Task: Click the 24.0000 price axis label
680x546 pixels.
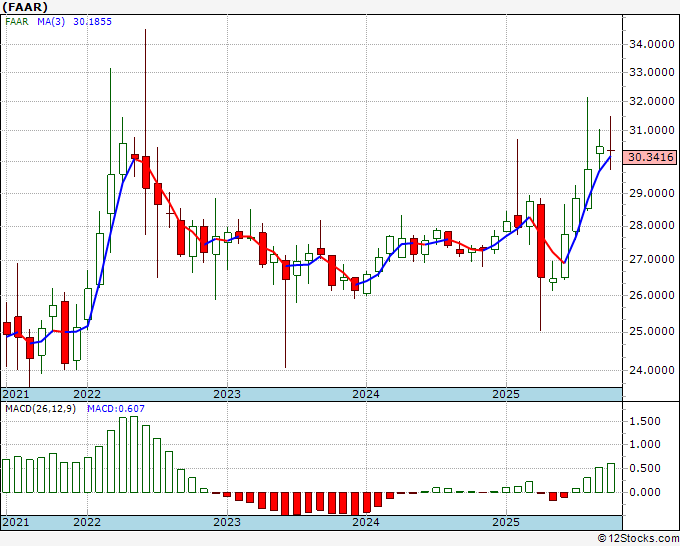Action: click(x=651, y=370)
